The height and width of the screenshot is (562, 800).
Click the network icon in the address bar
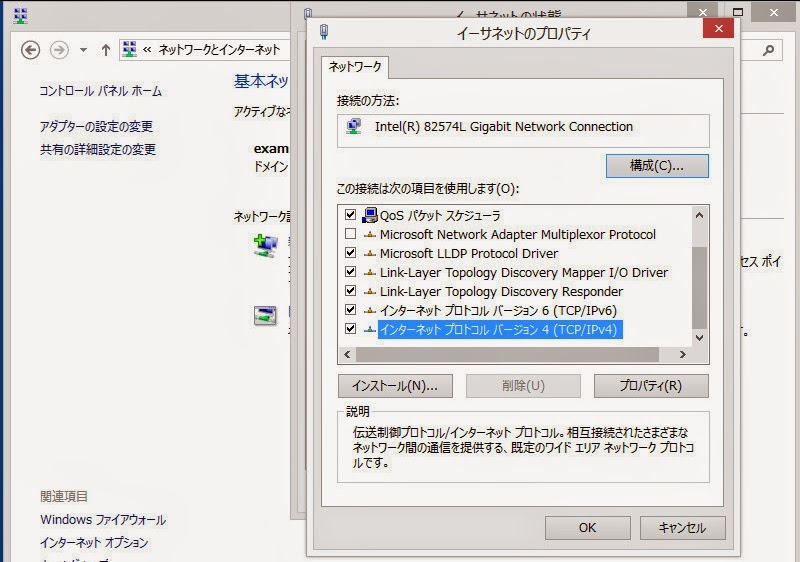(130, 49)
